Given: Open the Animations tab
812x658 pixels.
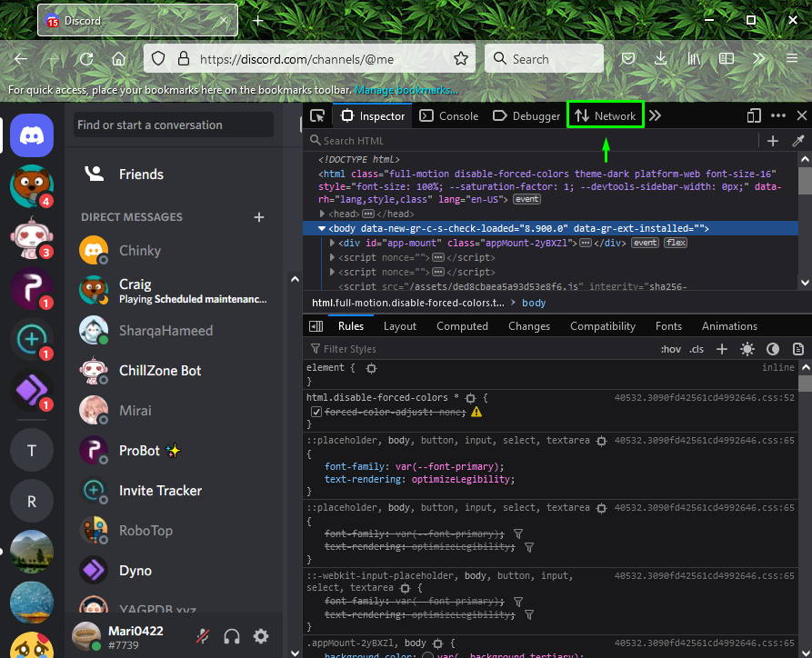Looking at the screenshot, I should click(x=729, y=326).
